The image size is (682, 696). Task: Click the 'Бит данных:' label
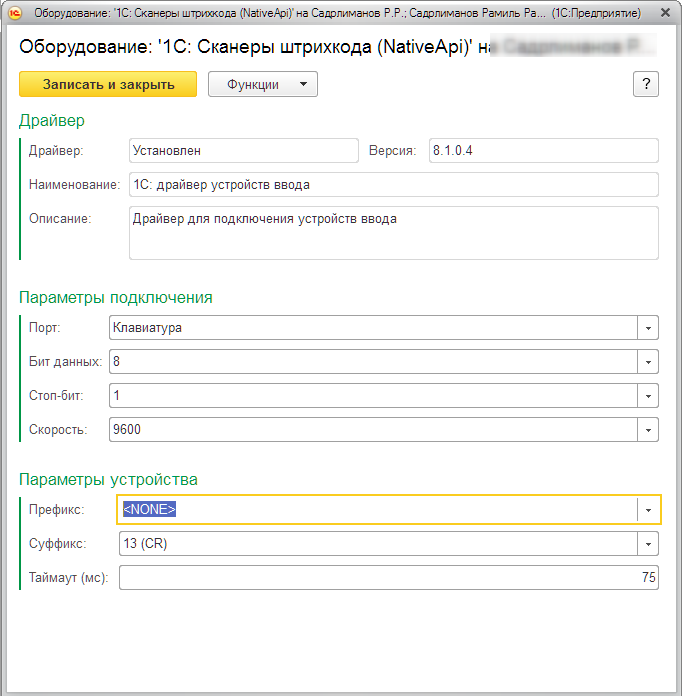coord(65,362)
